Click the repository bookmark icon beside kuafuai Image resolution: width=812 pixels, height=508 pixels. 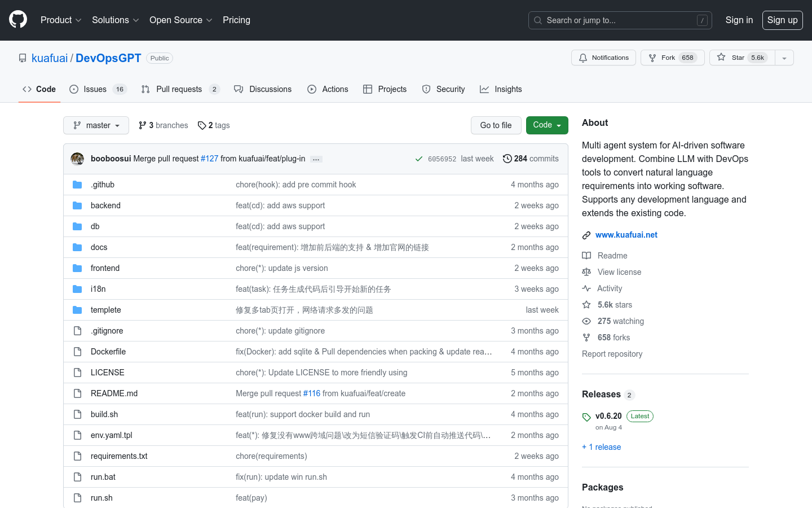pos(22,58)
